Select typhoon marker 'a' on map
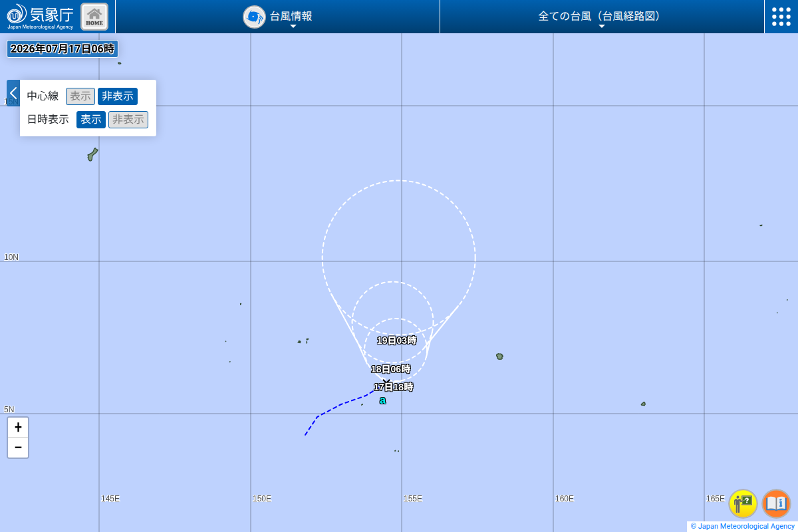Image resolution: width=798 pixels, height=532 pixels. (382, 400)
